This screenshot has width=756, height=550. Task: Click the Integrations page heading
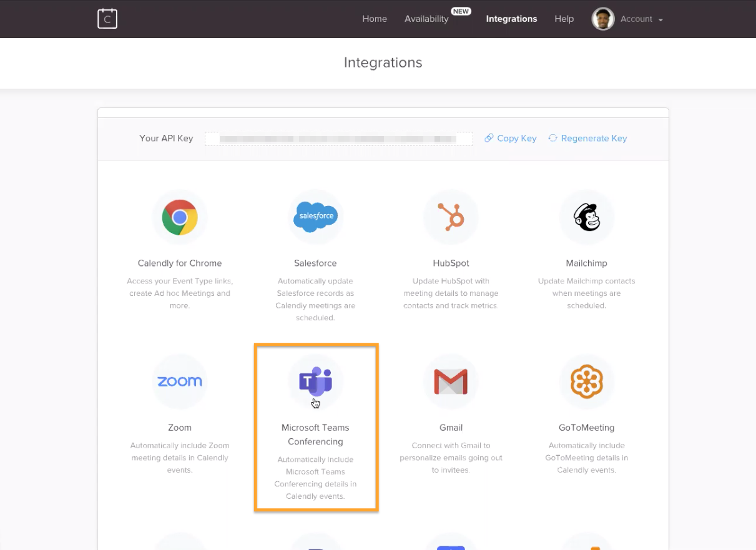(383, 62)
